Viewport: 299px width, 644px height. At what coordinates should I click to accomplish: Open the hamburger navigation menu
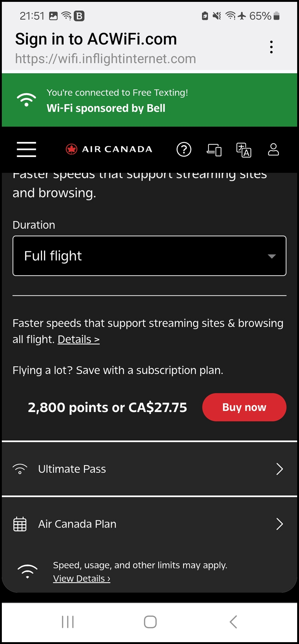click(27, 149)
